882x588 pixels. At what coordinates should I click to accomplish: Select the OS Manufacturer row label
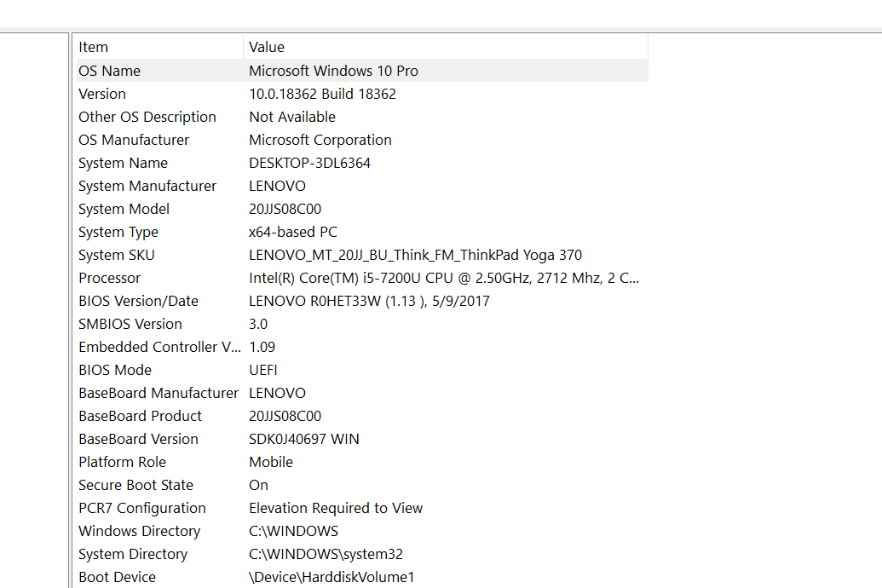[x=134, y=140]
